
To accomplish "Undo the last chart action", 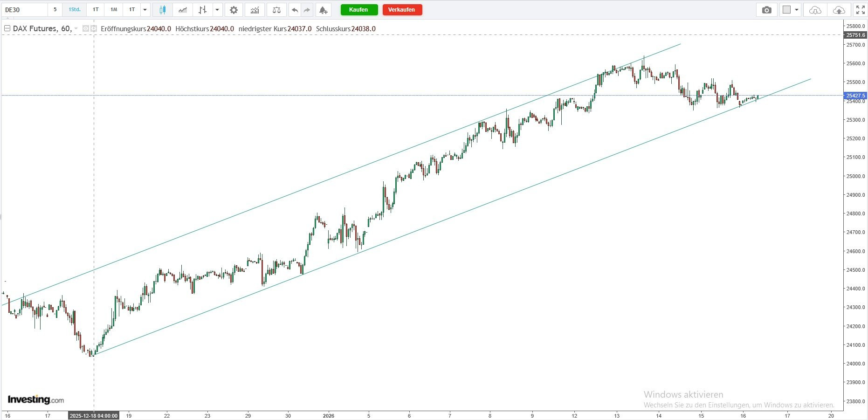I will (295, 10).
